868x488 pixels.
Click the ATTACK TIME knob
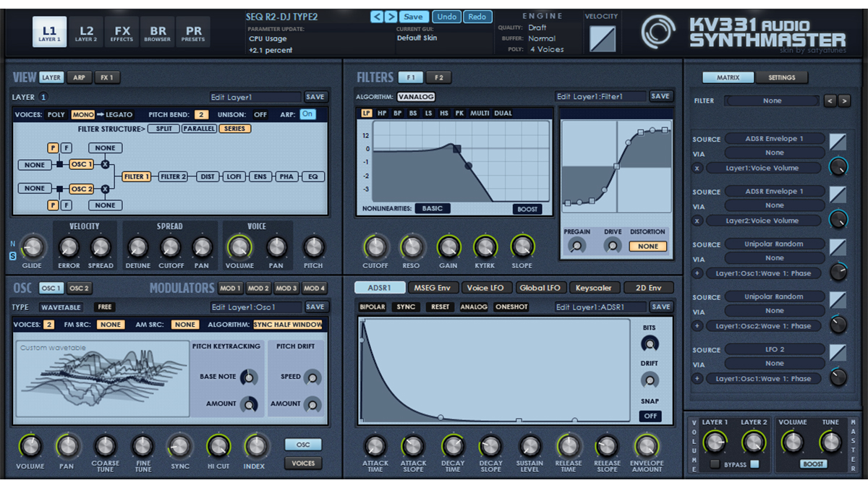point(375,446)
